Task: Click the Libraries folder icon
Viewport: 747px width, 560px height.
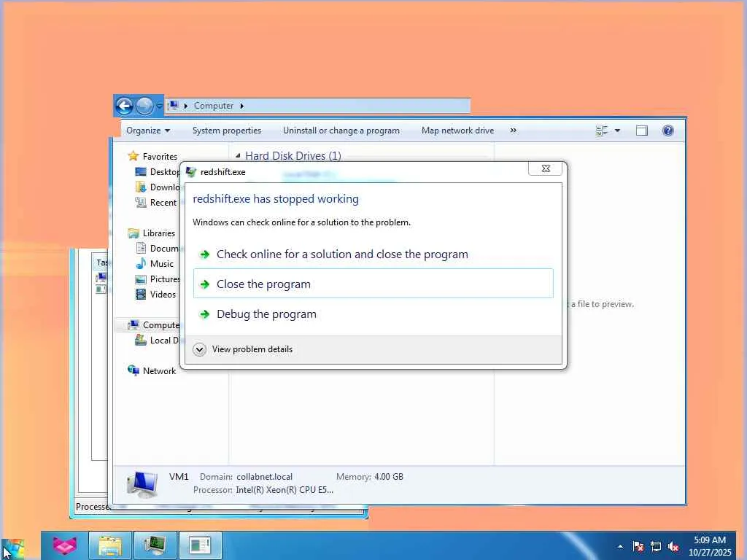Action: (x=133, y=233)
